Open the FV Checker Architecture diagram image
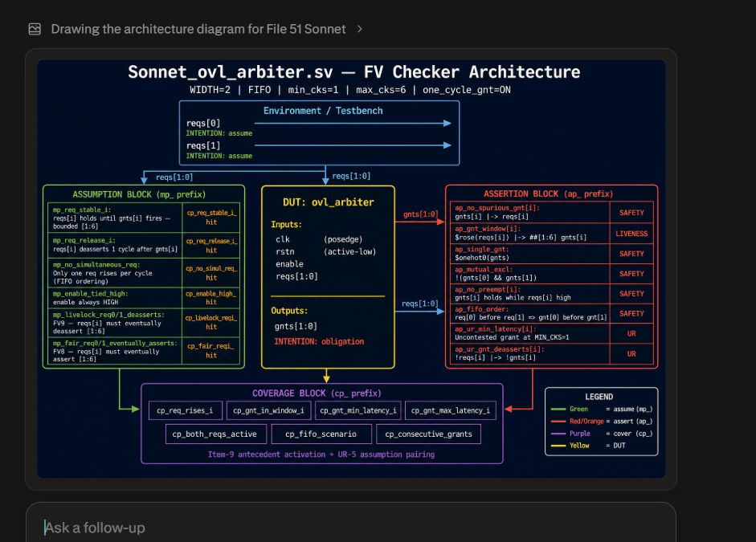This screenshot has height=542, width=756. pos(351,269)
